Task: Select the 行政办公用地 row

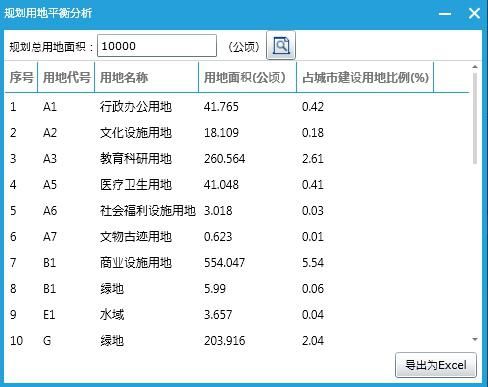Action: tap(237, 107)
